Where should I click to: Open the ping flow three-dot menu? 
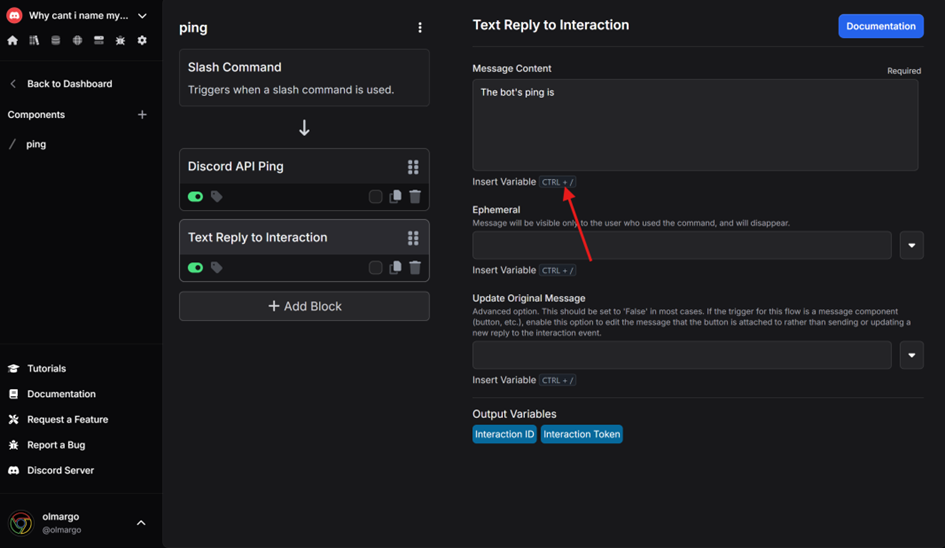click(x=420, y=28)
